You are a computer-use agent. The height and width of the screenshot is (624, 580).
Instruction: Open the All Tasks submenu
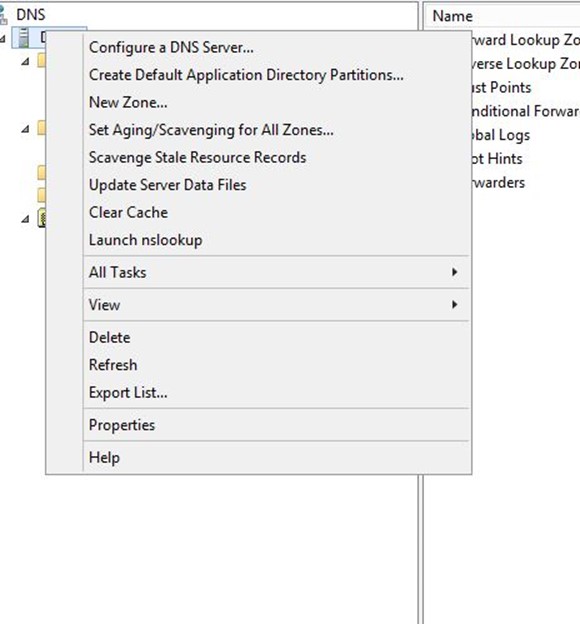click(x=277, y=272)
